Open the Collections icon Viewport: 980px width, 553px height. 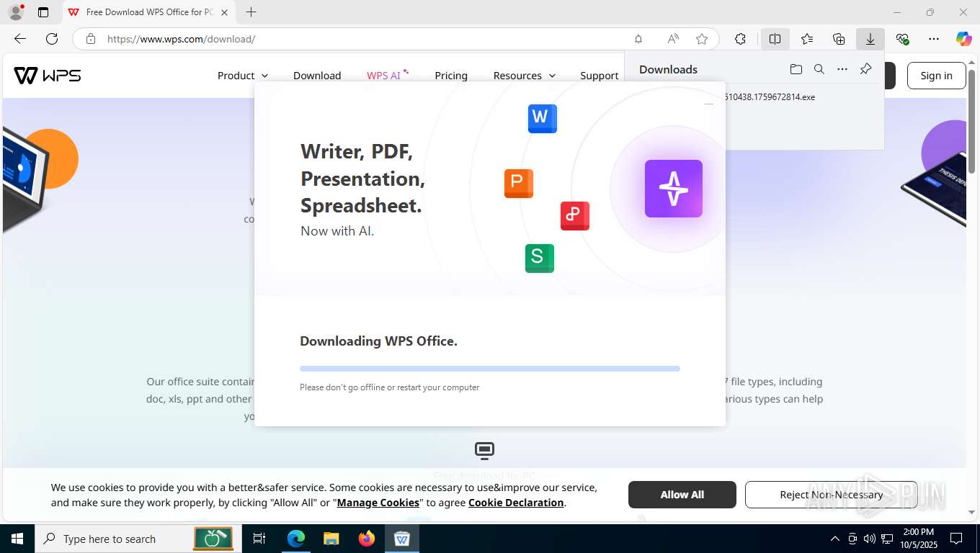click(839, 39)
